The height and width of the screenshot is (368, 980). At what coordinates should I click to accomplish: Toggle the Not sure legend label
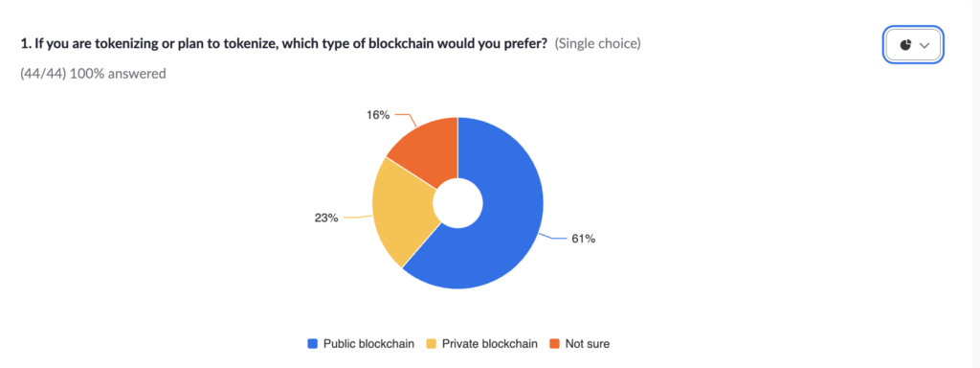click(x=587, y=344)
